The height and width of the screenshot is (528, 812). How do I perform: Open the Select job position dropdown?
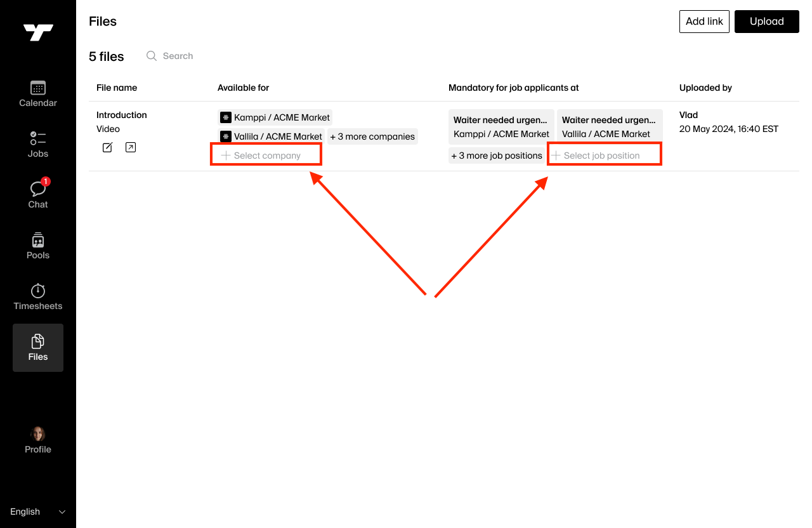[604, 155]
